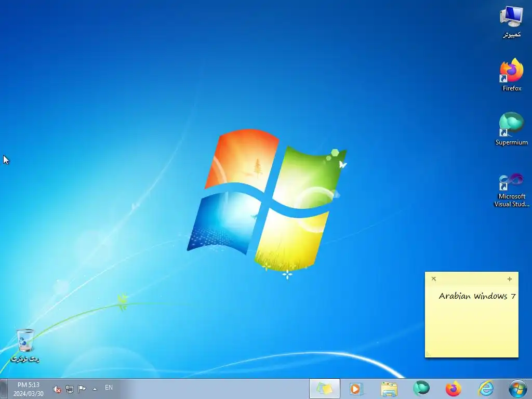Show hidden tray icons arrow
Viewport: 532px width, 399px height.
click(x=95, y=389)
